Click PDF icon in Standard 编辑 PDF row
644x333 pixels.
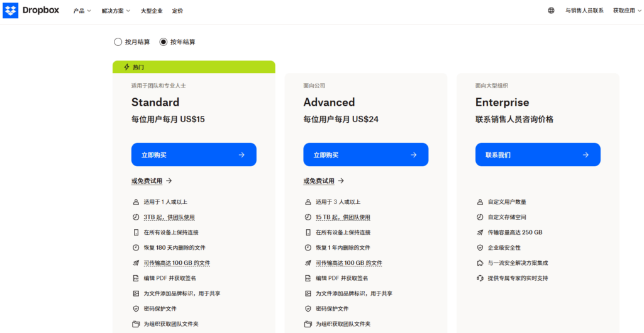136,278
